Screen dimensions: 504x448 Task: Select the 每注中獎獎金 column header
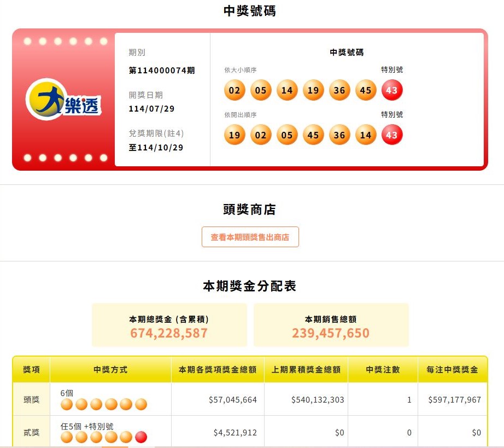click(x=452, y=370)
